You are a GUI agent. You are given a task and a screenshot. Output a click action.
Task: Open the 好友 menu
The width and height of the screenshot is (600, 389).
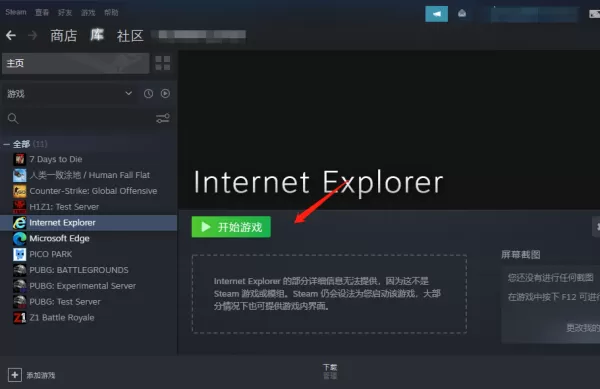[x=65, y=13]
